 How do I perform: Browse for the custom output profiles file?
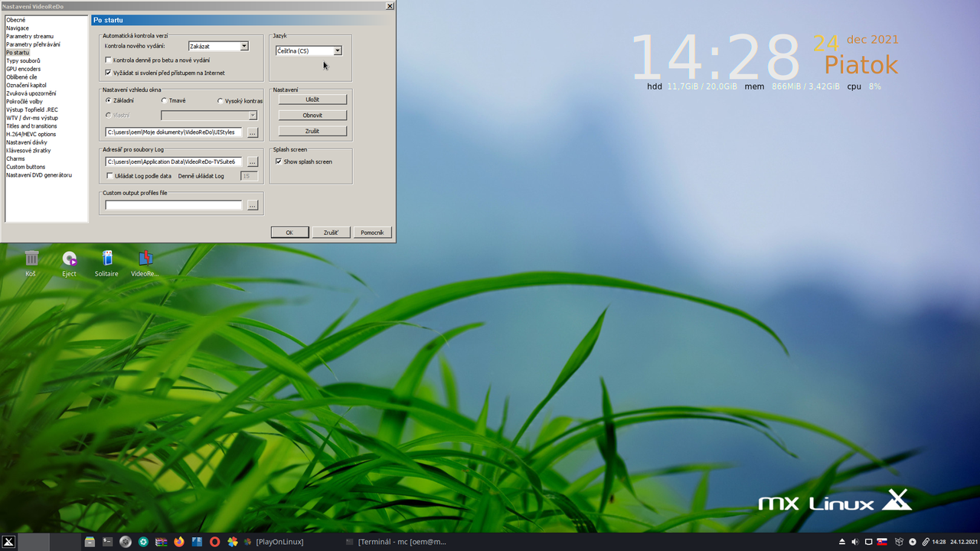(x=253, y=205)
